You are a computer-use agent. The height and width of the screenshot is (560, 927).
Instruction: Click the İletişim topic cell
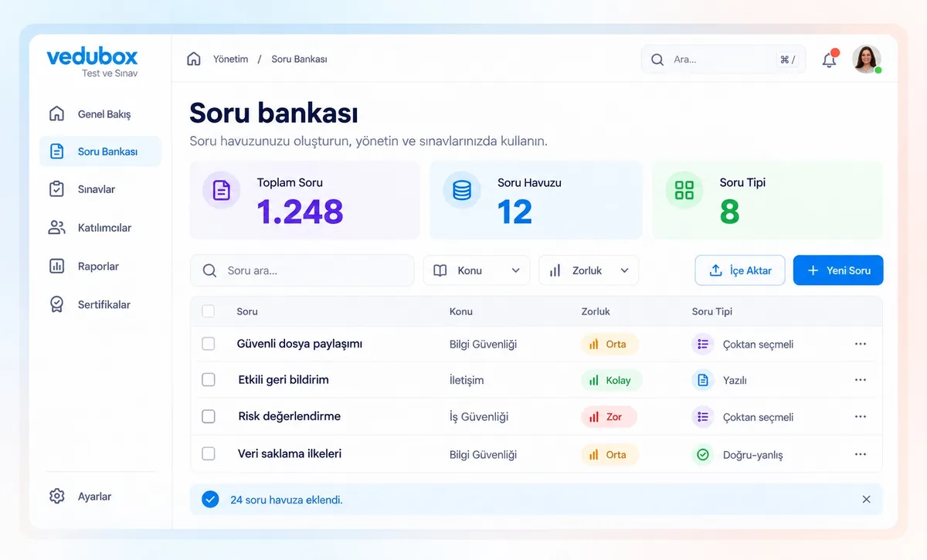coord(467,380)
